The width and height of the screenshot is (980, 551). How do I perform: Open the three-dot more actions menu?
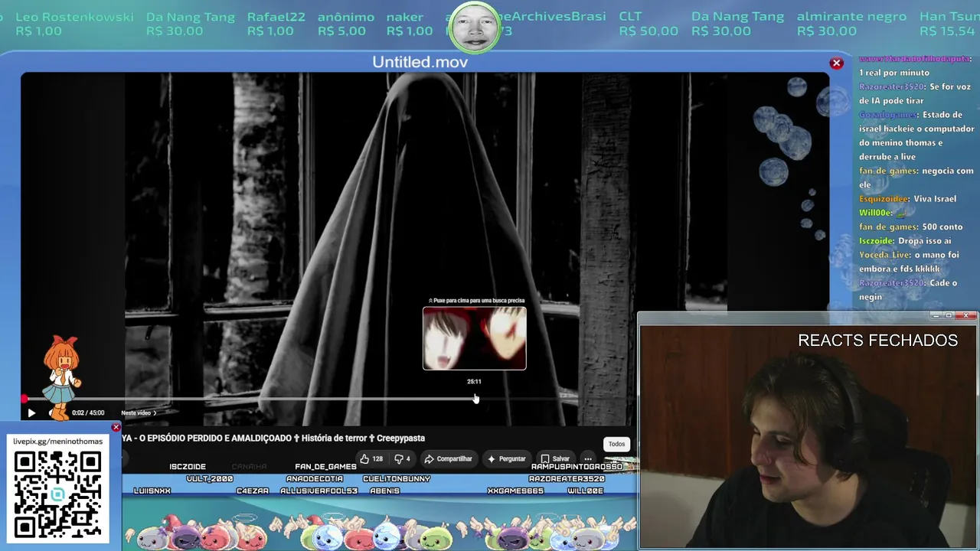[588, 459]
